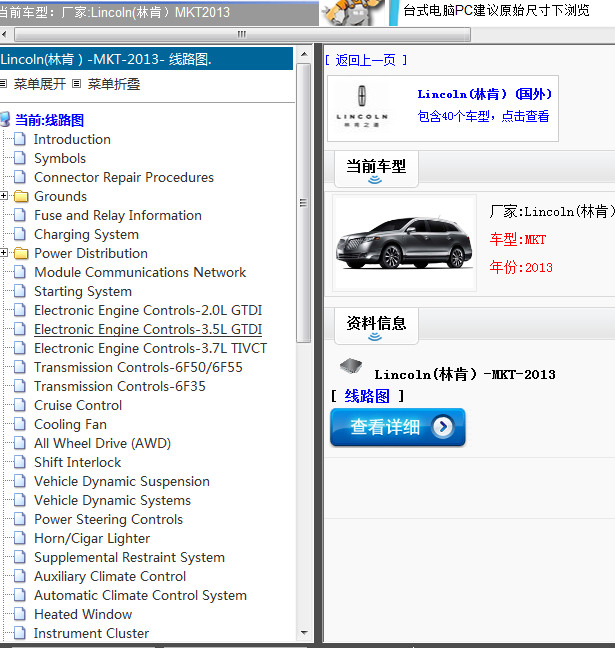Open Module Communications Network diagram
Image resolution: width=615 pixels, height=648 pixels.
140,273
